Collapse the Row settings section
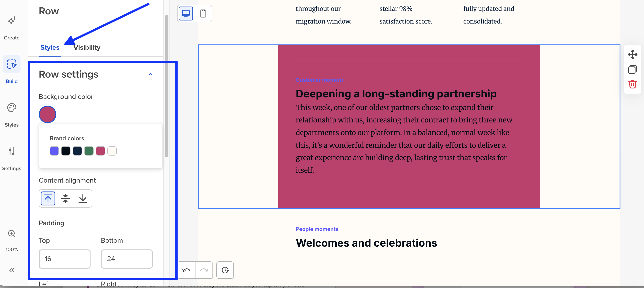 tap(151, 74)
